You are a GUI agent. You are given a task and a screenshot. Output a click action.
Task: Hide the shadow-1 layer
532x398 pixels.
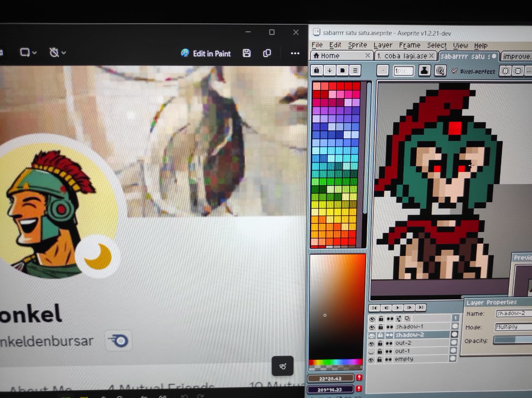372,327
